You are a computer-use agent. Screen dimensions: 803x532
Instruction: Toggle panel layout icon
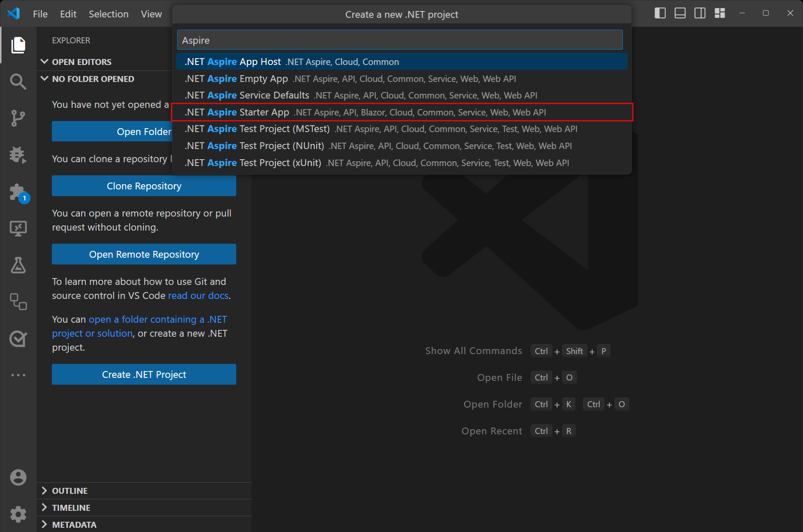click(680, 13)
